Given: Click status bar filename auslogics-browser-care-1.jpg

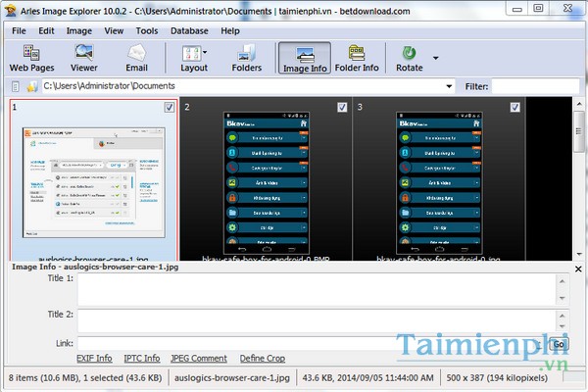Looking at the screenshot, I should tap(232, 378).
